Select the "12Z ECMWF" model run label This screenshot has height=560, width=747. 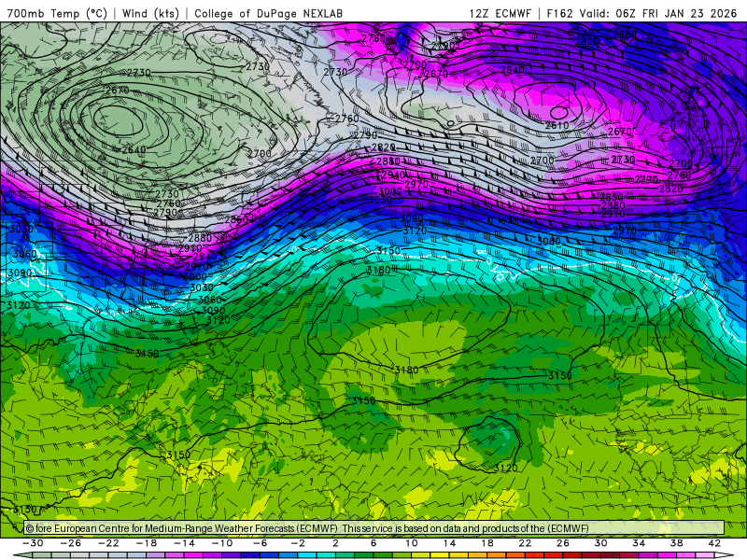pos(500,13)
